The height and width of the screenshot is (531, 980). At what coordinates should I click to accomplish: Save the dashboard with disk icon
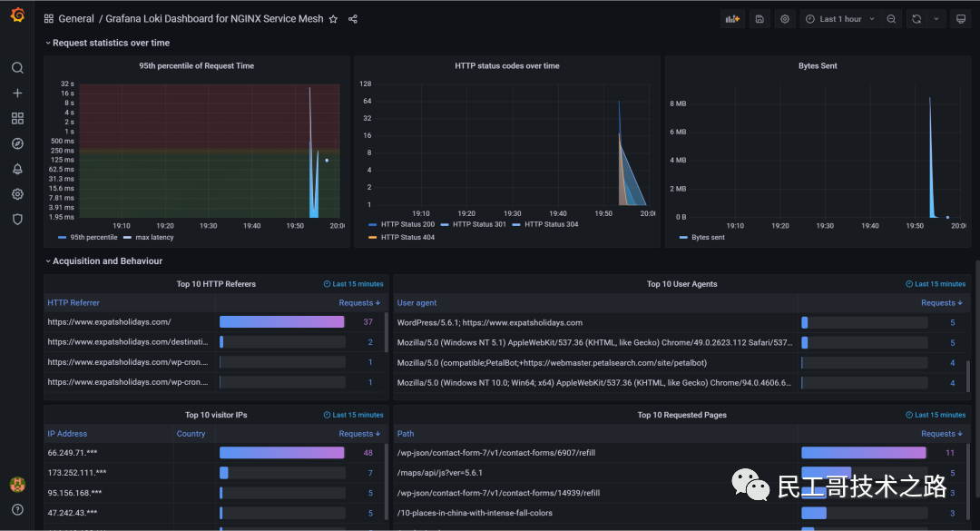tap(759, 19)
